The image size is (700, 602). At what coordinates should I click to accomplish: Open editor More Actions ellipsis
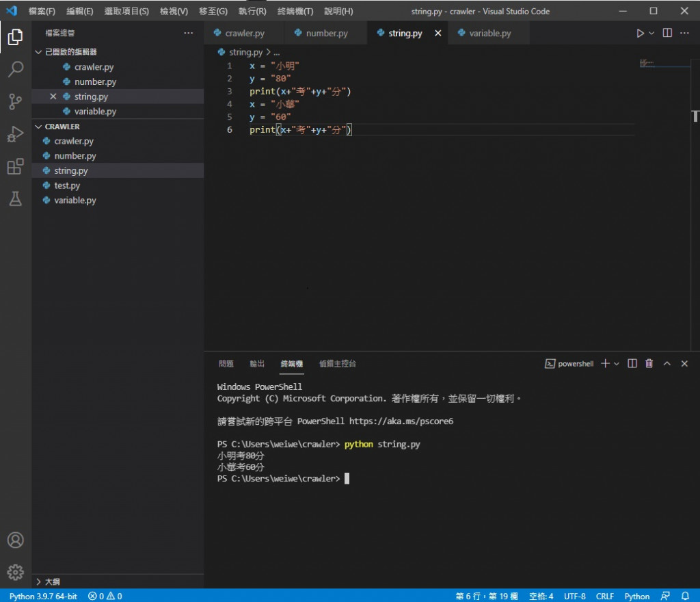click(x=684, y=33)
